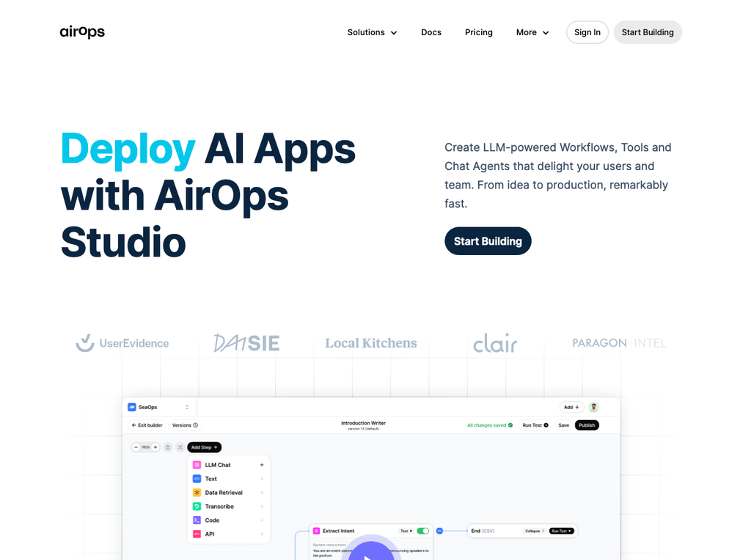Click Run Test on End step
This screenshot has height=560, width=751.
[561, 531]
